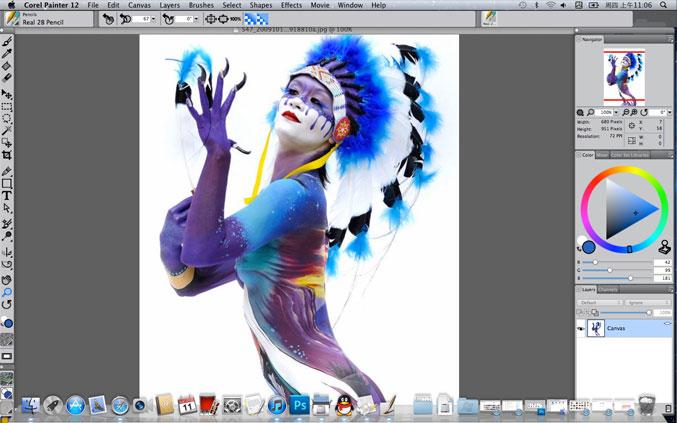The width and height of the screenshot is (677, 423).
Task: Select the Grabber hand tool
Action: pyautogui.click(x=7, y=279)
